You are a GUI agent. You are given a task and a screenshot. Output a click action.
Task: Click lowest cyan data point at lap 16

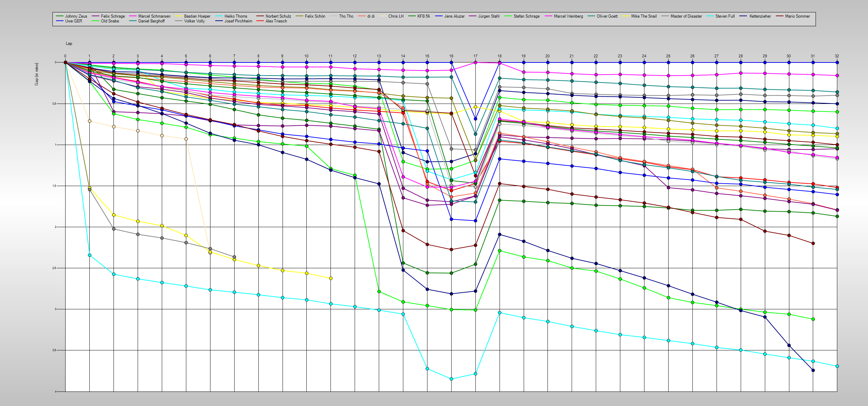tap(451, 379)
